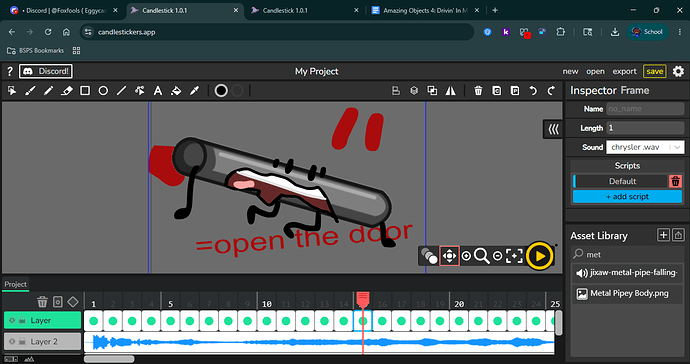Toggle visibility of Layer
The image size is (690, 364).
[12, 320]
